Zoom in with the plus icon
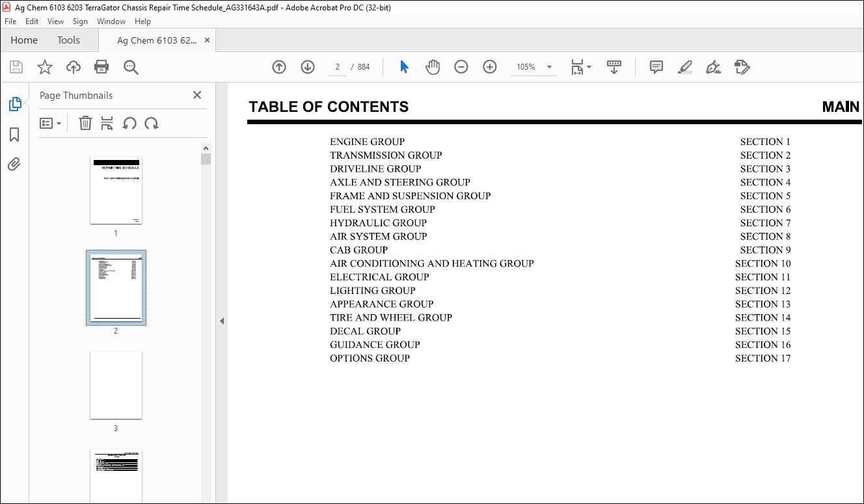 point(490,67)
